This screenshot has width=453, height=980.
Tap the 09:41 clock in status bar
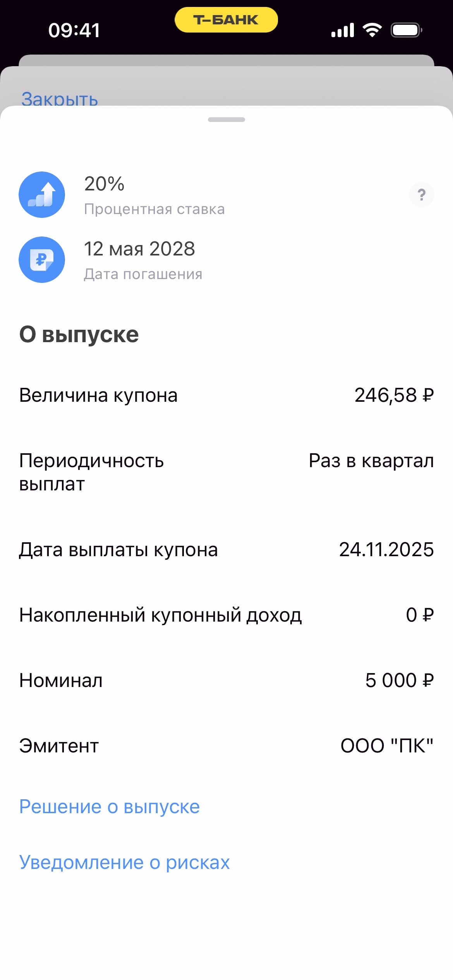pos(74,30)
